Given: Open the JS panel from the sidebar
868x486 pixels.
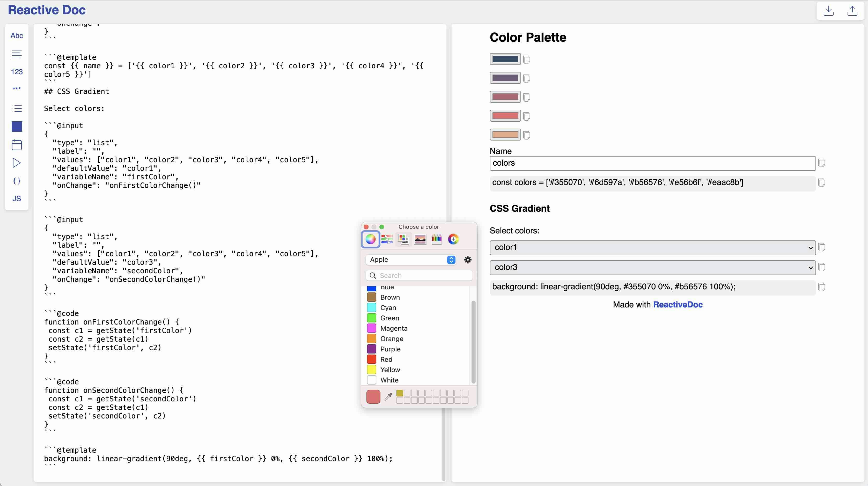Looking at the screenshot, I should point(17,198).
